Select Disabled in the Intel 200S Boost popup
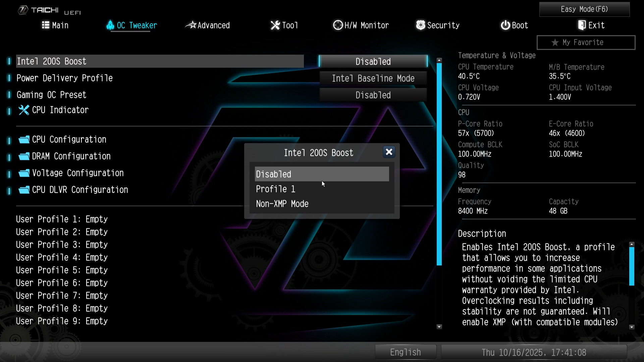644x362 pixels. tap(321, 174)
